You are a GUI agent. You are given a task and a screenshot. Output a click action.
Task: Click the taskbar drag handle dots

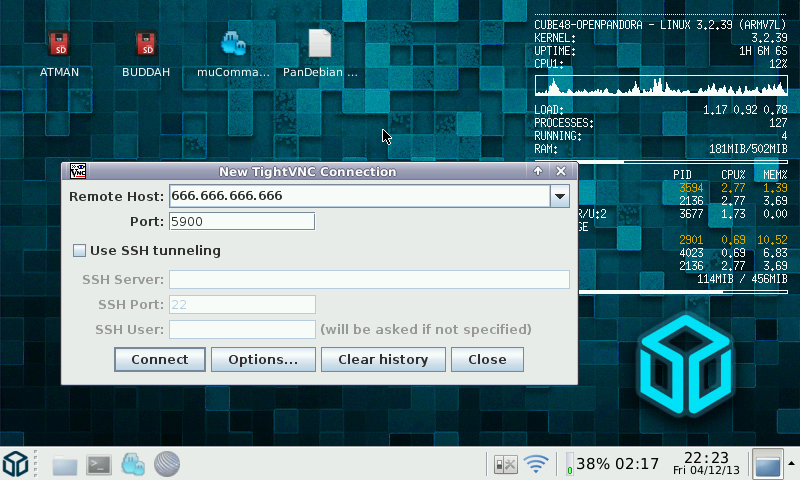(35, 464)
